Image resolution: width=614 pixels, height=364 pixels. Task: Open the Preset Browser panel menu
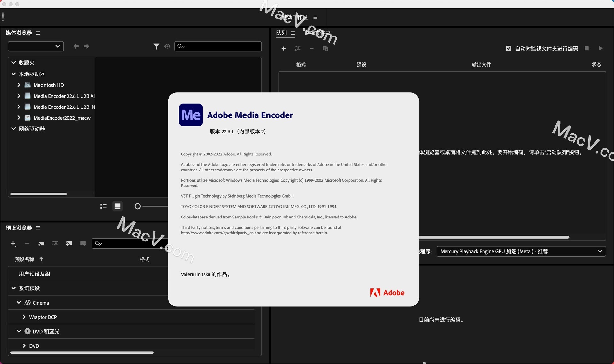pos(38,228)
